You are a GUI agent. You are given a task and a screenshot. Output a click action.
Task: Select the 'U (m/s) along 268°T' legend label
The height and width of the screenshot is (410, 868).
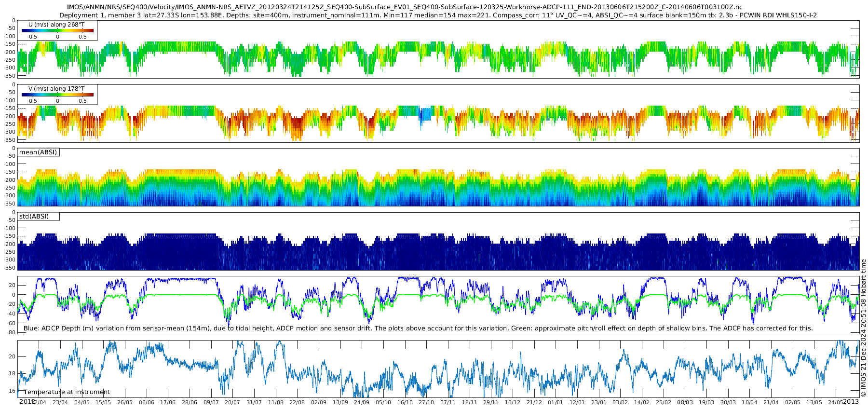coord(56,24)
